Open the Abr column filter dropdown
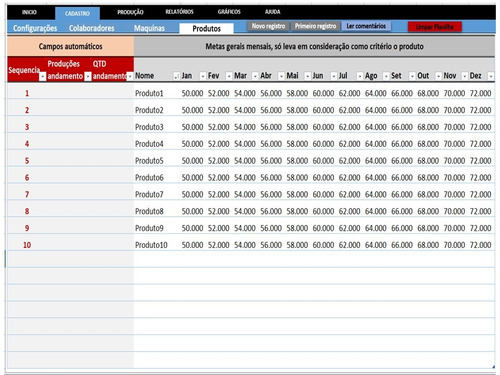The height and width of the screenshot is (375, 500). click(x=281, y=76)
